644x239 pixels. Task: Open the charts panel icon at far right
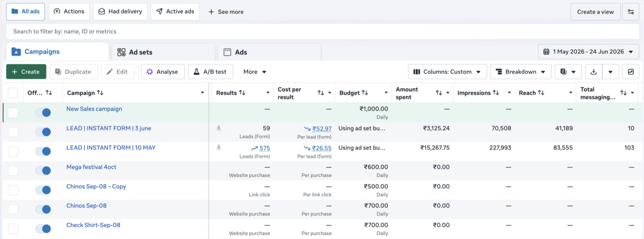tap(631, 72)
